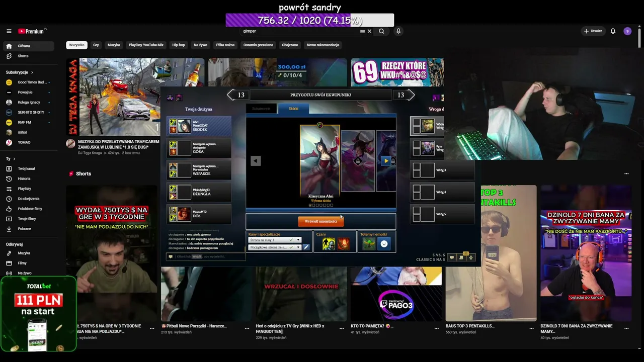The image size is (644, 362).
Task: Open Twoje filmy in the sidebar
Action: 28,219
